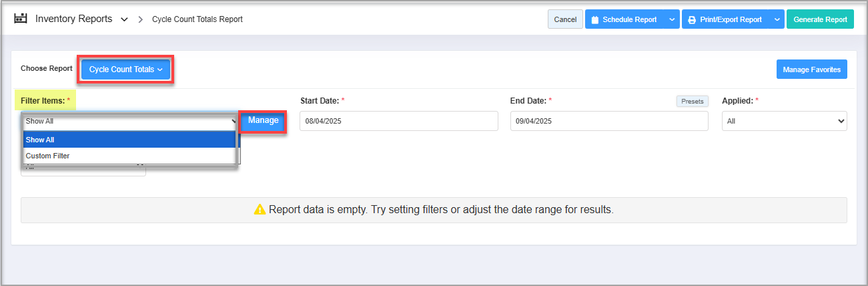The width and height of the screenshot is (868, 286).
Task: Click the Cycle Count Totals Report breadcrumb
Action: [197, 19]
